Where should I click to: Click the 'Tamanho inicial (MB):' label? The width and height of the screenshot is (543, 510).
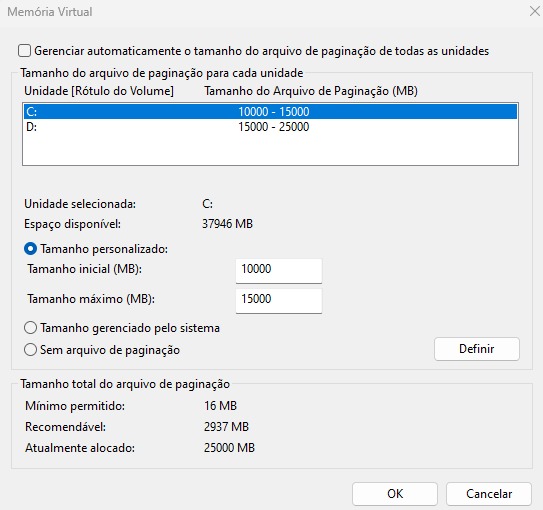click(x=84, y=269)
